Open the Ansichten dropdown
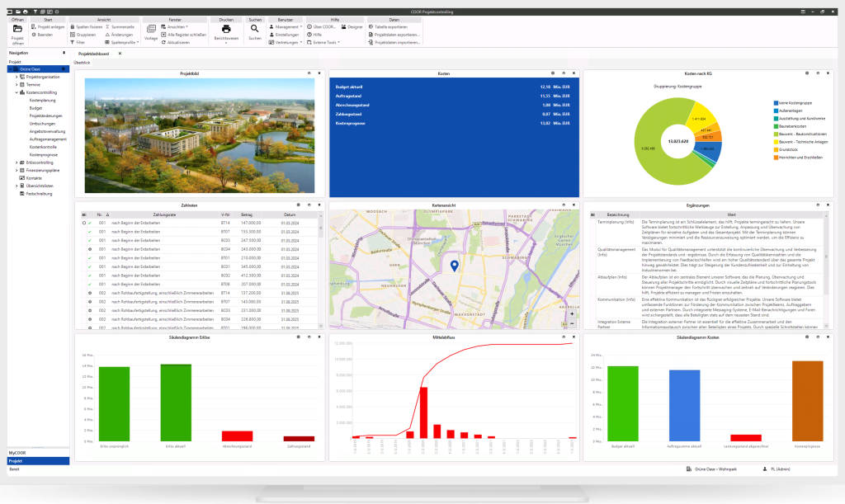The image size is (845, 504). (175, 27)
